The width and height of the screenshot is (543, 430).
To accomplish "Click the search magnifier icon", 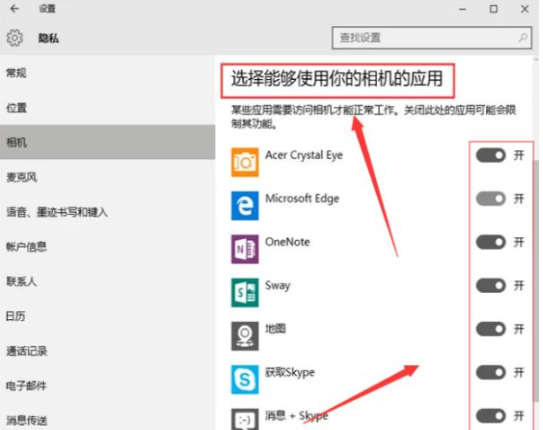I will coord(523,37).
